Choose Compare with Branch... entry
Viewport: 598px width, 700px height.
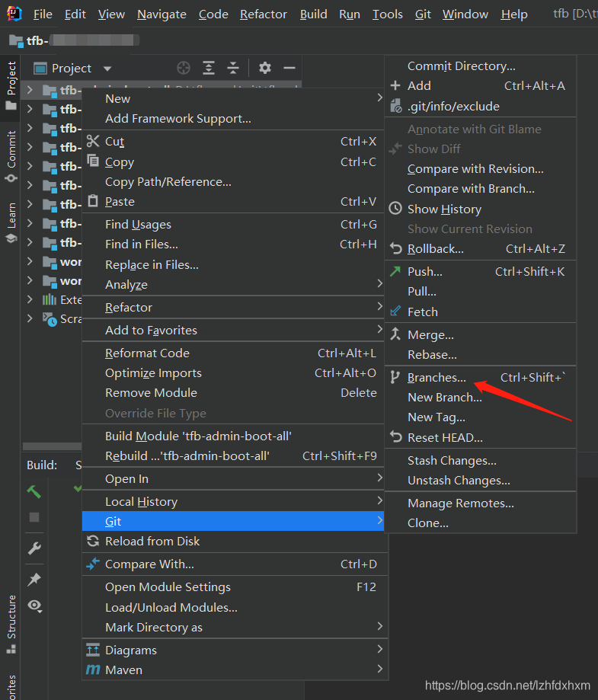(x=481, y=189)
